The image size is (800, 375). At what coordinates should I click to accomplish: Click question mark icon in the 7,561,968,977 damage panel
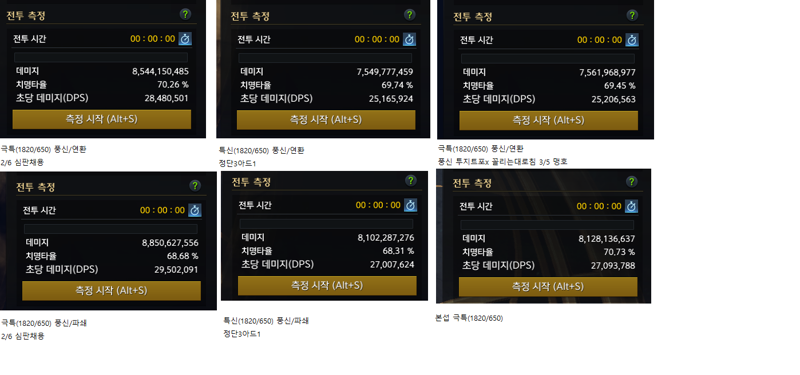[x=632, y=15]
